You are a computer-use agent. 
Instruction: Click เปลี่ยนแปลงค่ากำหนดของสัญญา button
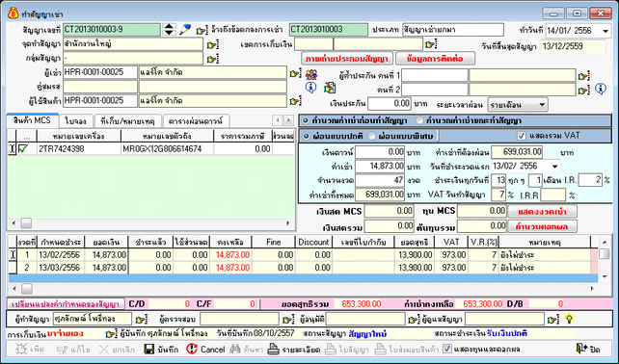(66, 304)
